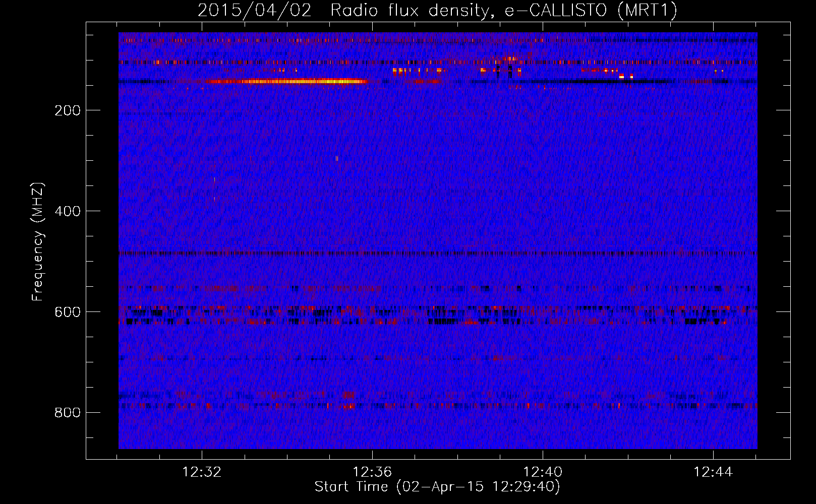The height and width of the screenshot is (504, 816).
Task: Click the Frequency (MHZ) axis label
Action: pos(38,242)
